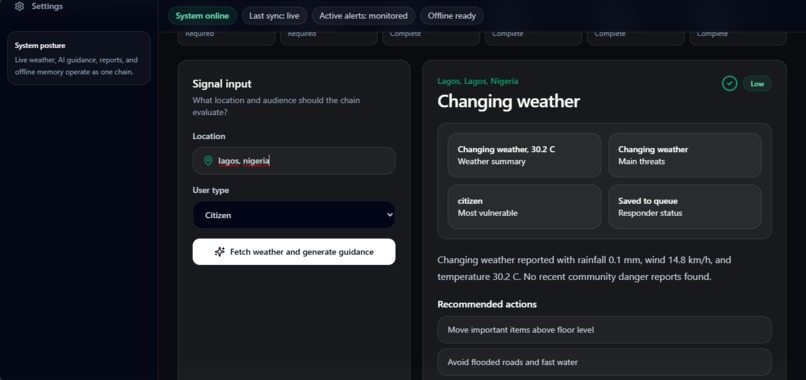Click the green checkmark circle icon

click(x=729, y=83)
